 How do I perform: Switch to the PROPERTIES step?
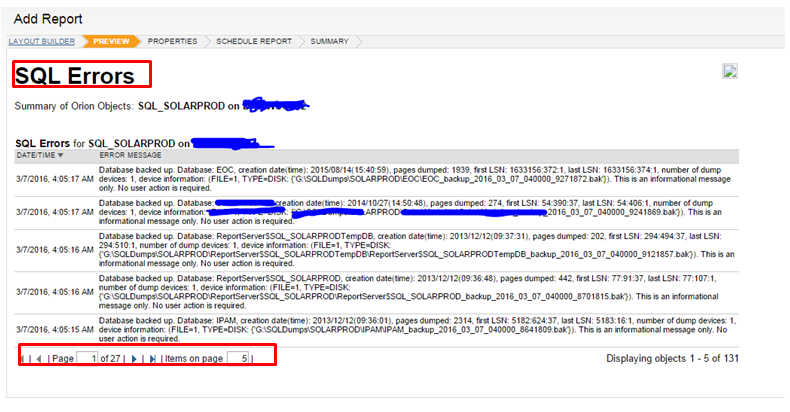coord(172,41)
